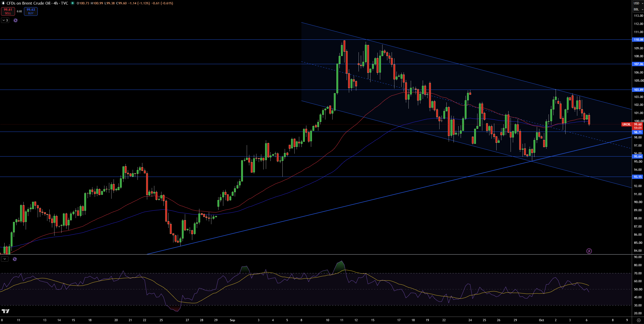Click the Oct label on time axis
The width and height of the screenshot is (644, 324).
(541, 320)
